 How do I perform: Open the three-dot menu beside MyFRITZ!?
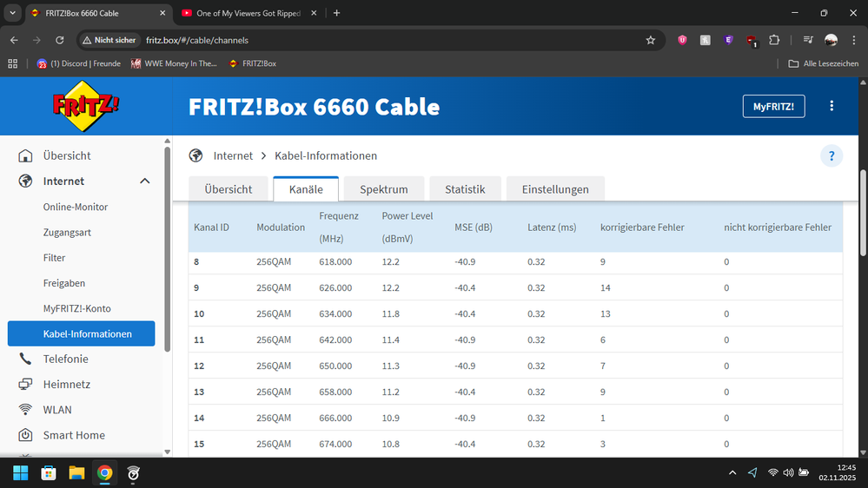(x=832, y=106)
